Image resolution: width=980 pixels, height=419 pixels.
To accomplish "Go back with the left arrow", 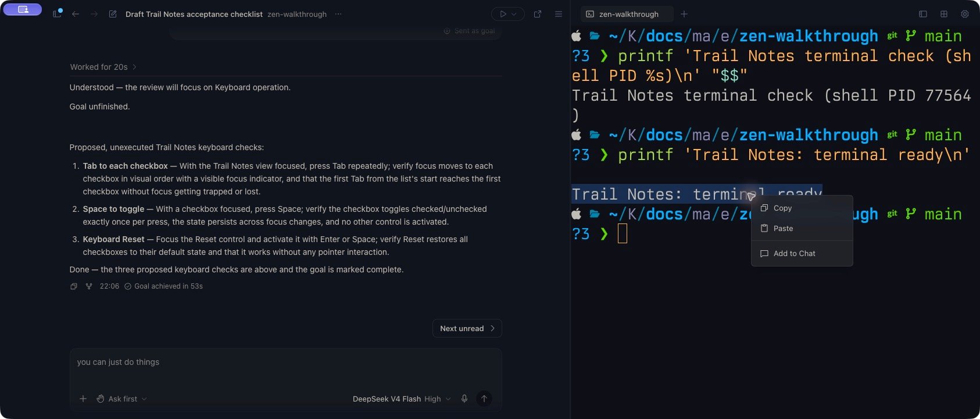I will (x=76, y=14).
